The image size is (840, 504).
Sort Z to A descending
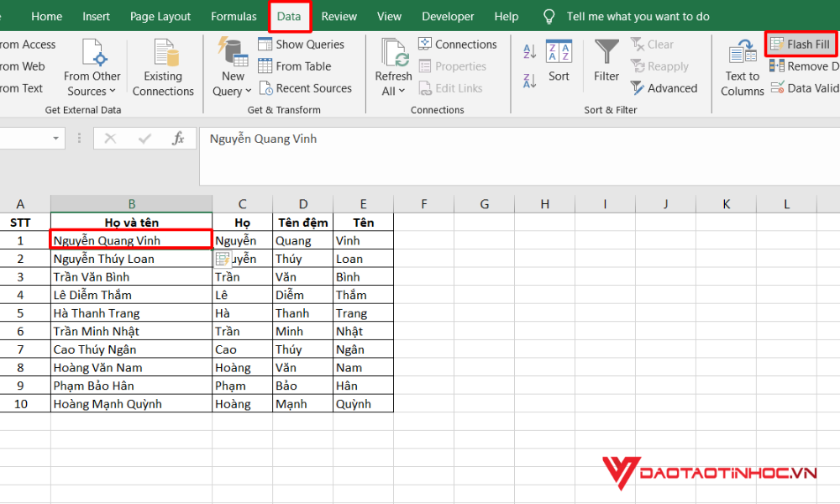[529, 81]
